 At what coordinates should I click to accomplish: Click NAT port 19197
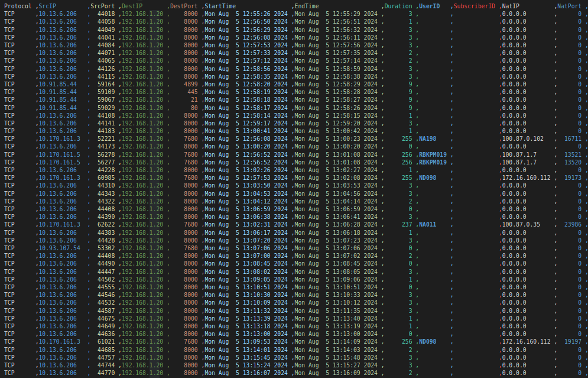point(573,341)
